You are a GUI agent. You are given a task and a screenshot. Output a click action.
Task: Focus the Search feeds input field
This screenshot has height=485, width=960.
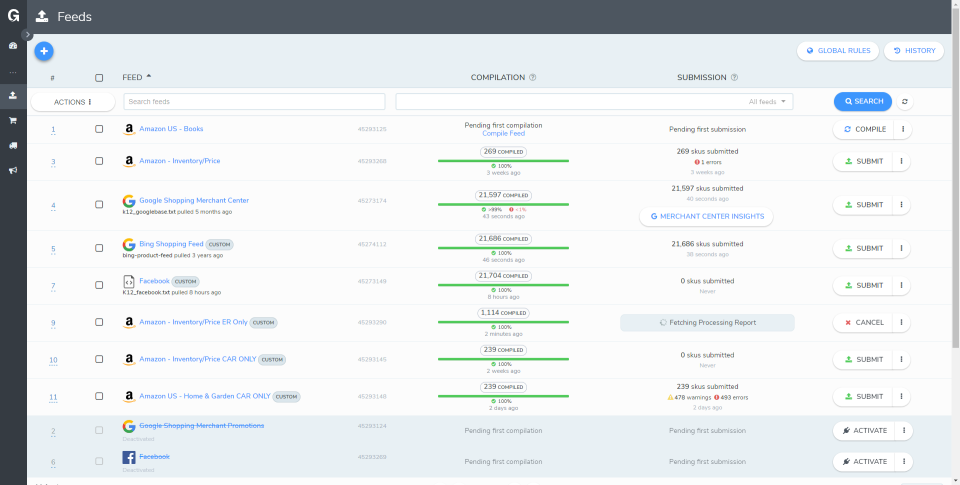(x=254, y=102)
